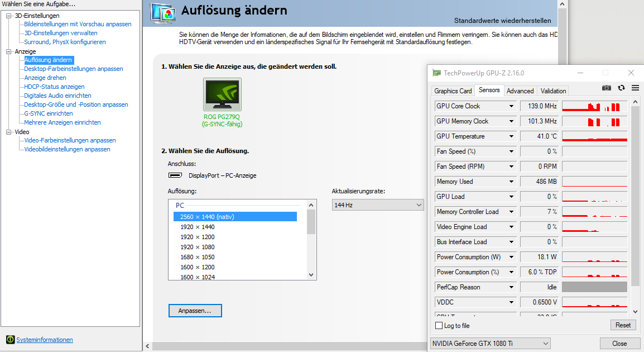The image size is (644, 352).
Task: Open the Power Consumption (W) dropdown
Action: click(511, 257)
